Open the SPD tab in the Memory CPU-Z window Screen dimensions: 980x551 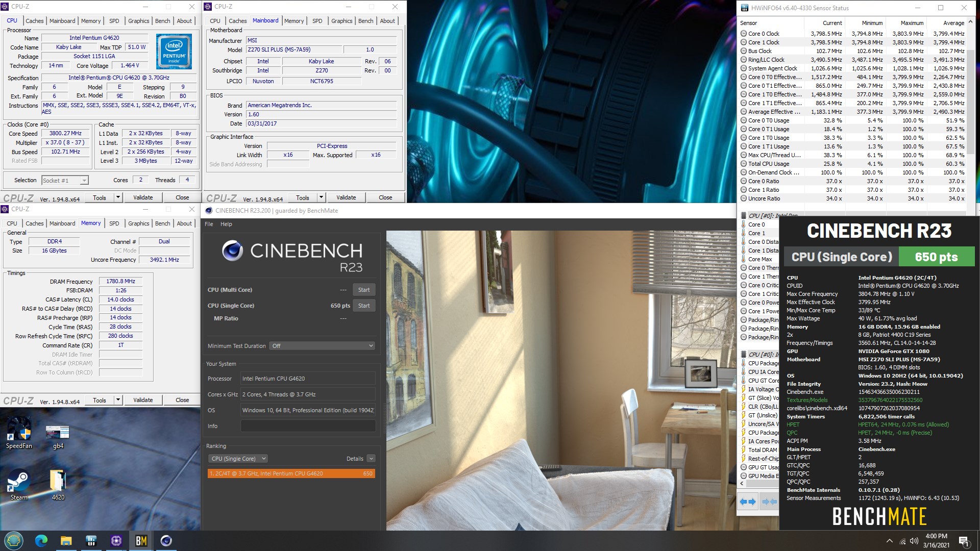(114, 223)
